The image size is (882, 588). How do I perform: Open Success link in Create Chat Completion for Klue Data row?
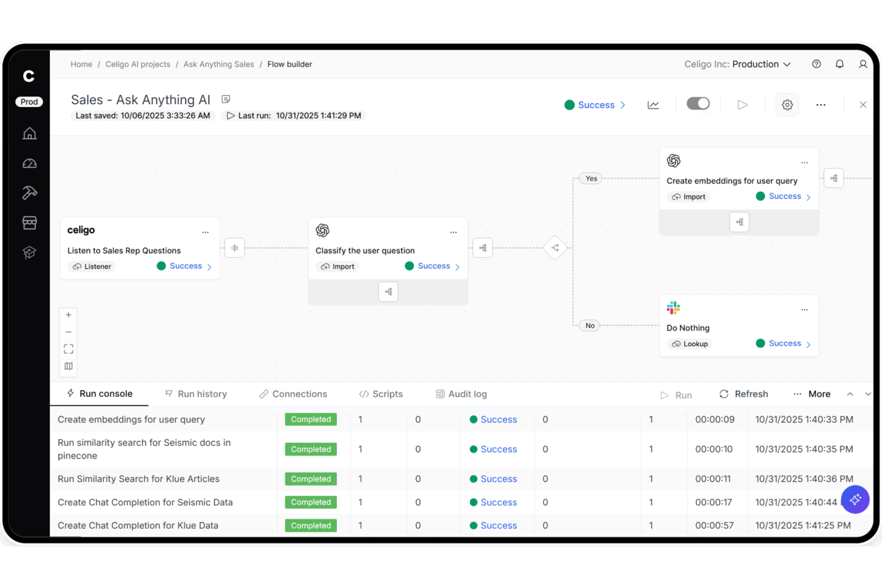499,525
